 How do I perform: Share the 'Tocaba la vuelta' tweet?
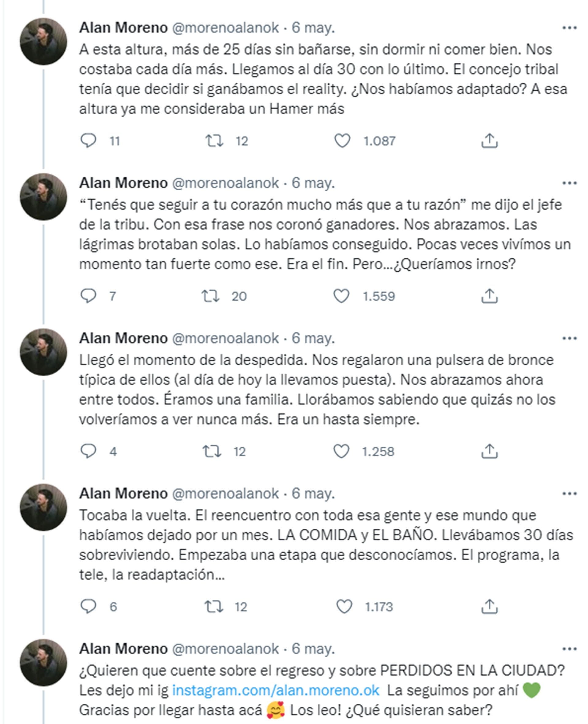tap(489, 606)
